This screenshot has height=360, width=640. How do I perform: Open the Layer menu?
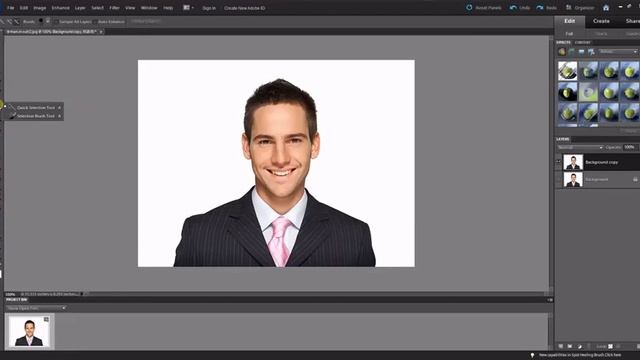coord(80,8)
